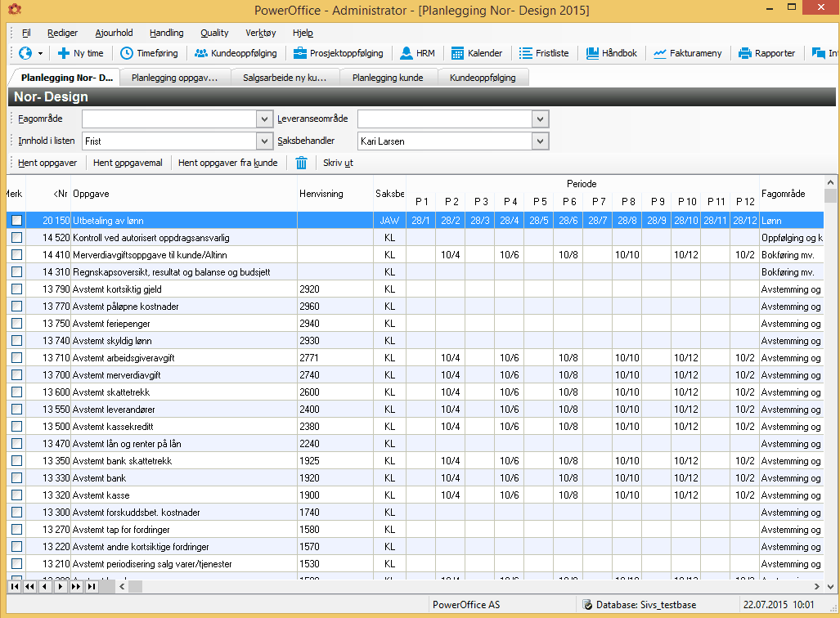Jump one page back in record navigator
The image size is (840, 618).
tap(29, 586)
